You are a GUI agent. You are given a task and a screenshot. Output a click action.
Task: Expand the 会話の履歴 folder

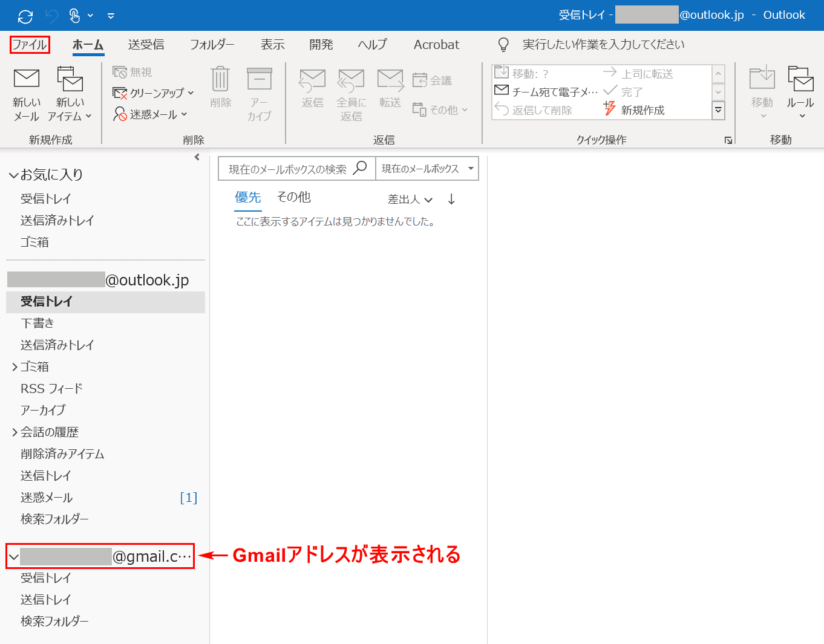click(x=15, y=432)
